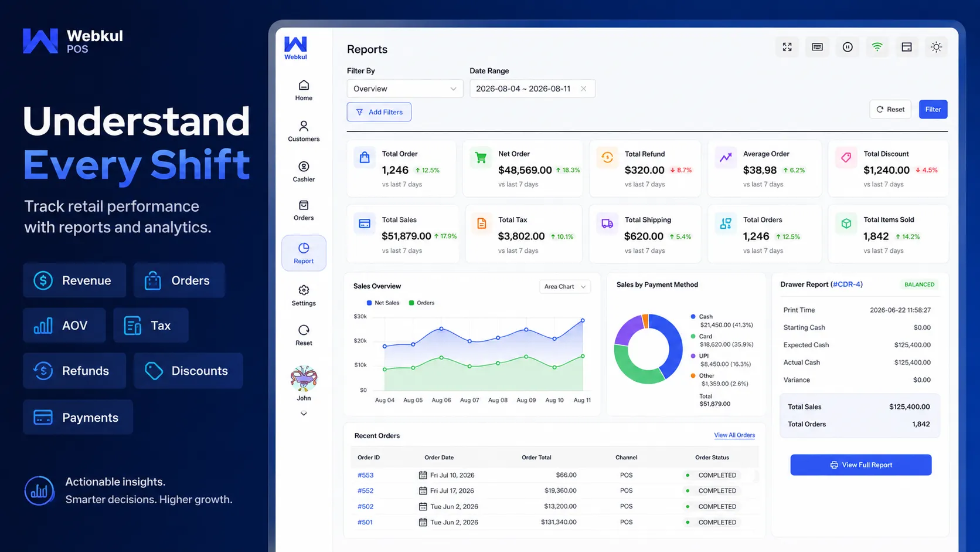This screenshot has height=552, width=980.
Task: Open Orders in sidebar
Action: pos(304,211)
